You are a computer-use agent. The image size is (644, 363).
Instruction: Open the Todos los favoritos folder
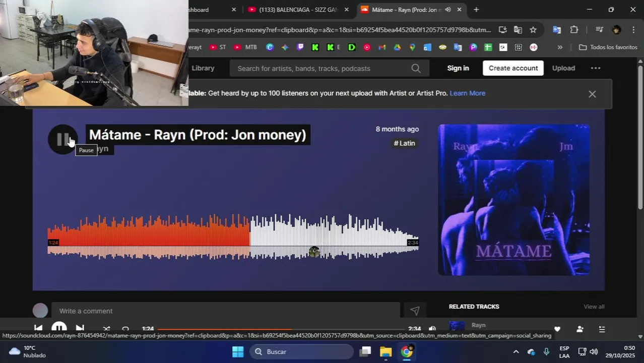[608, 47]
